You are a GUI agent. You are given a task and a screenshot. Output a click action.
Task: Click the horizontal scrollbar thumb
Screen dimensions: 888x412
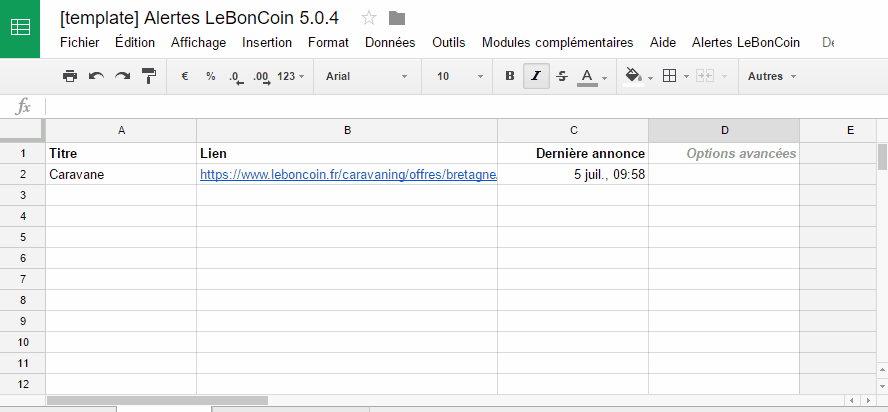tap(157, 401)
